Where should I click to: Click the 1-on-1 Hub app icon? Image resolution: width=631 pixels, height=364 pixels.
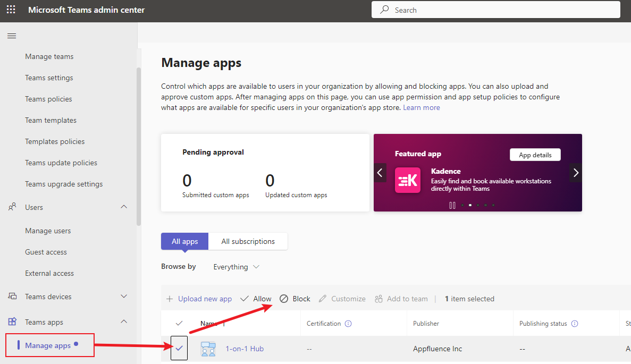click(208, 349)
